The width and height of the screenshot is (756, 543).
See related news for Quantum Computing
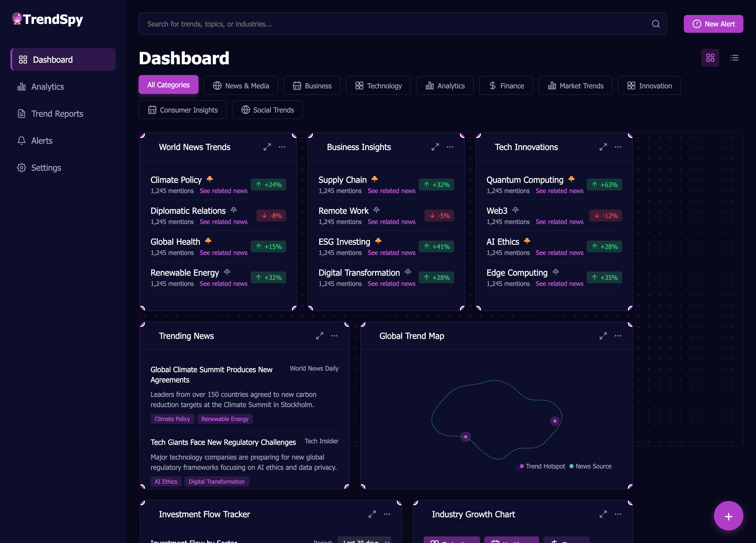click(559, 190)
